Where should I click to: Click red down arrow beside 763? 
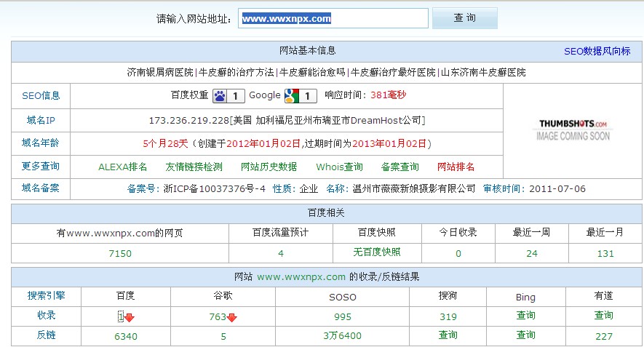[x=231, y=317]
